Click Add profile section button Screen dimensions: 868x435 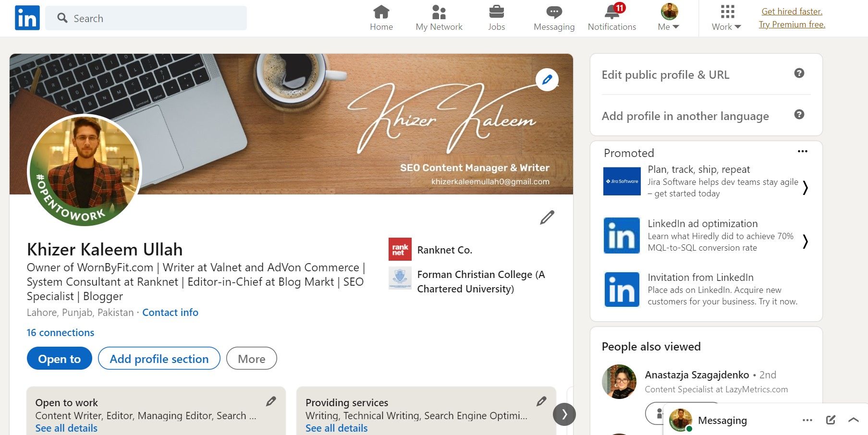click(x=159, y=359)
